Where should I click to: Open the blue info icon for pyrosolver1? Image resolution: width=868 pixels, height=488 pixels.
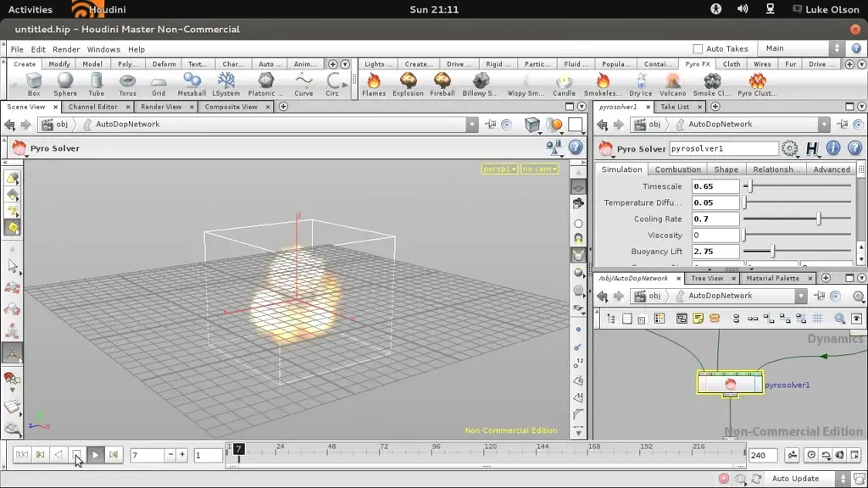(833, 147)
